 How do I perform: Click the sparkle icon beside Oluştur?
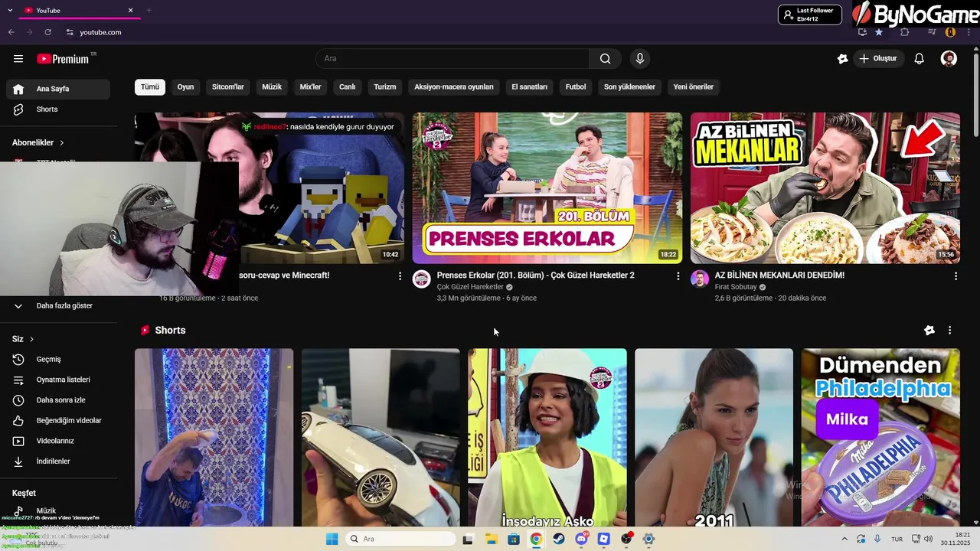[843, 59]
